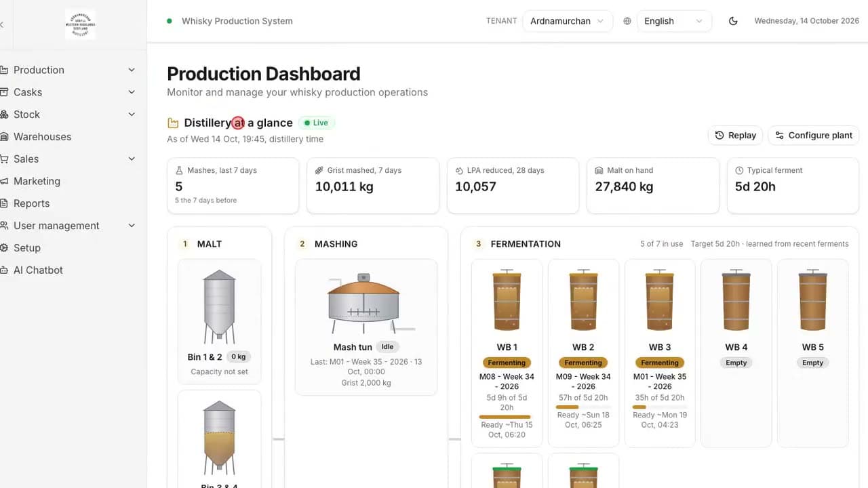
Task: Click the User management people icon
Action: click(x=4, y=226)
